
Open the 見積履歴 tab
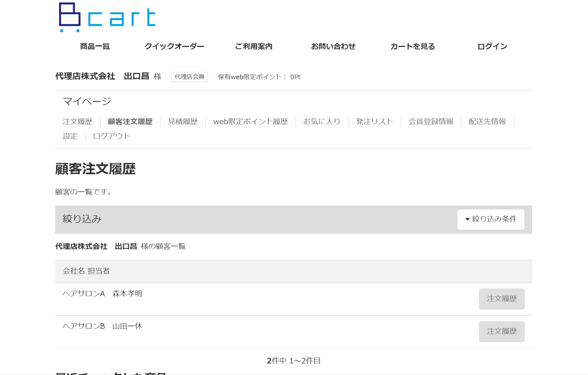(x=183, y=122)
